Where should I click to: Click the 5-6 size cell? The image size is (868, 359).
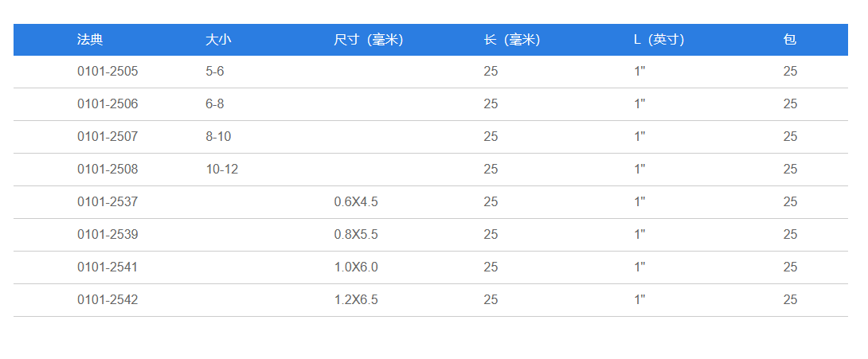tap(215, 72)
